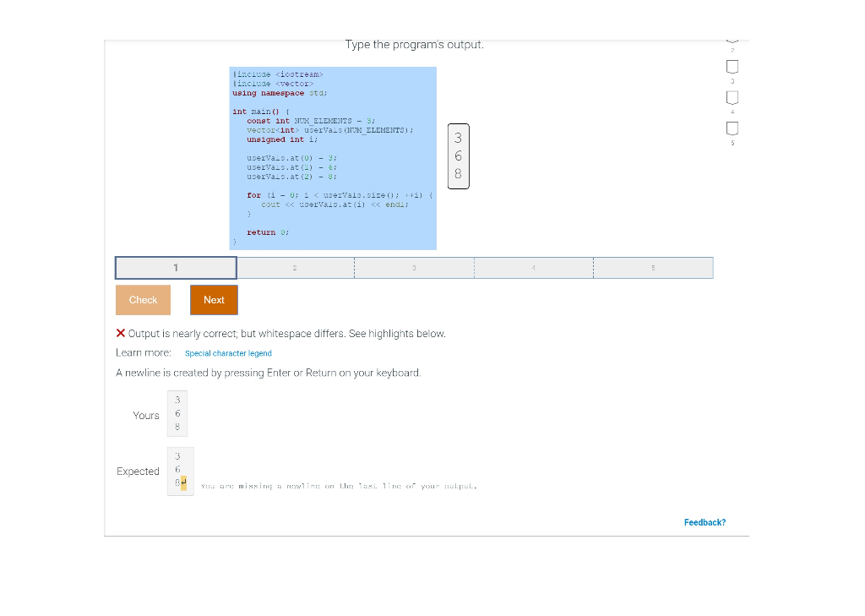865x616 pixels.
Task: Select step 3 in the progress bar
Action: 414,267
